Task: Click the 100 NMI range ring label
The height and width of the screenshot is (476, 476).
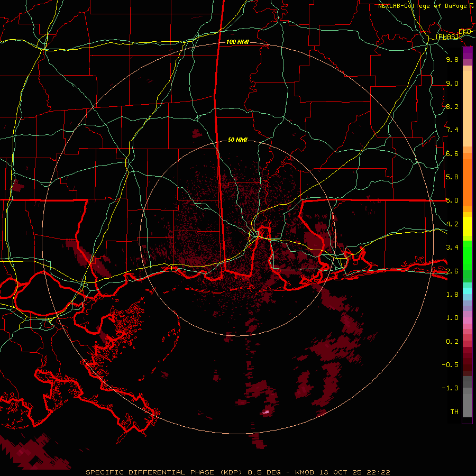Action: 237,42
